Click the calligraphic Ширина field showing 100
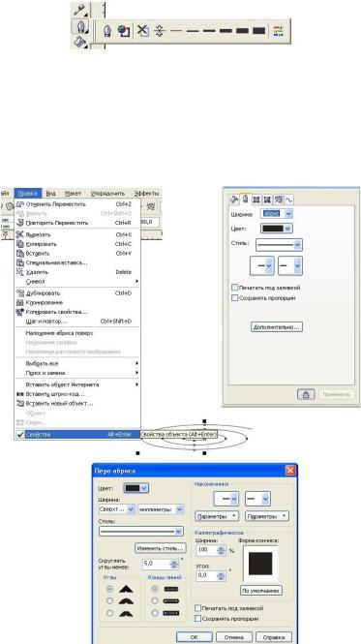The image size is (361, 644). point(206,550)
